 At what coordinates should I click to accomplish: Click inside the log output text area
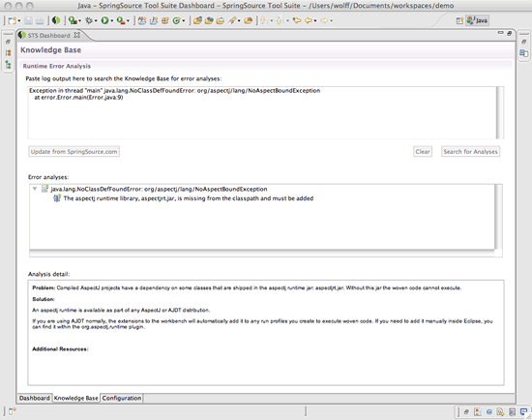tap(261, 112)
